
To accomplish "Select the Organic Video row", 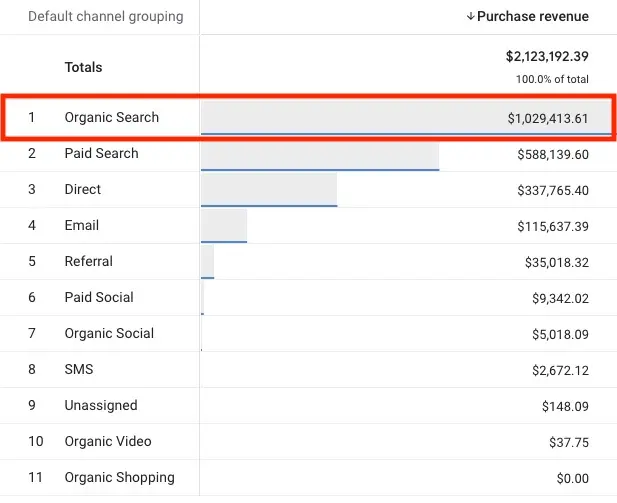I will click(x=107, y=442).
